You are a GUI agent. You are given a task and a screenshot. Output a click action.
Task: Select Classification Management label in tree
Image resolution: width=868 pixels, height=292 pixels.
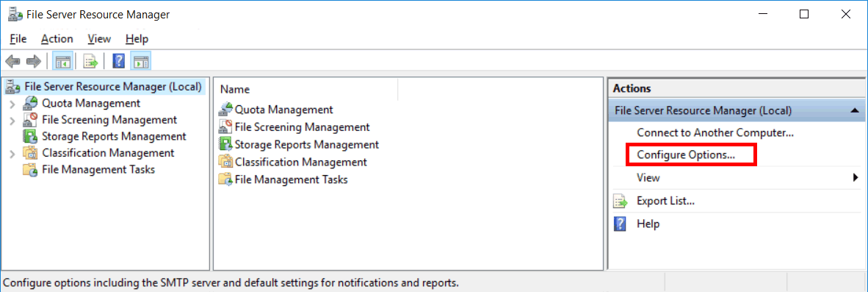click(108, 153)
